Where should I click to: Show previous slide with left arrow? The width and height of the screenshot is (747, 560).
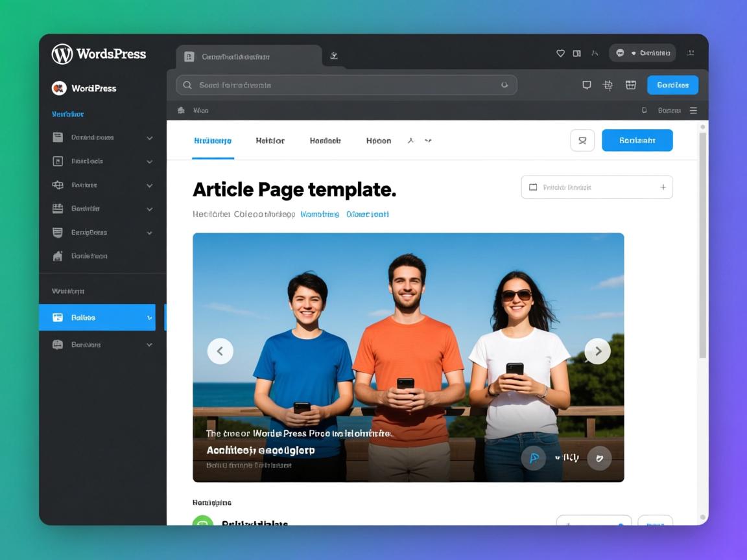point(220,351)
